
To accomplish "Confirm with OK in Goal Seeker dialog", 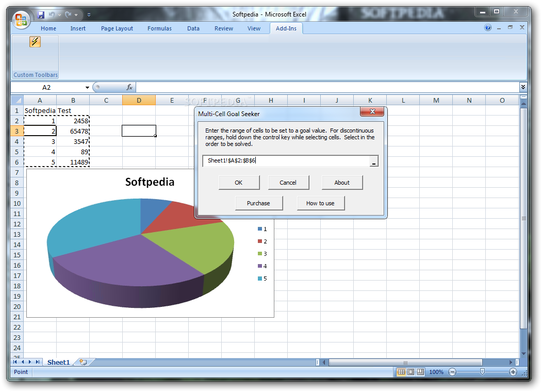I will pos(238,183).
